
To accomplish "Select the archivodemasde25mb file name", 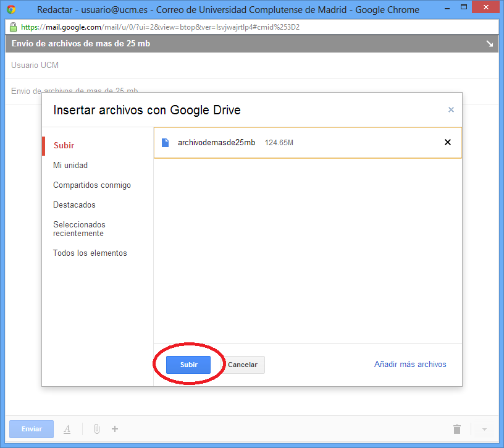I will 216,143.
